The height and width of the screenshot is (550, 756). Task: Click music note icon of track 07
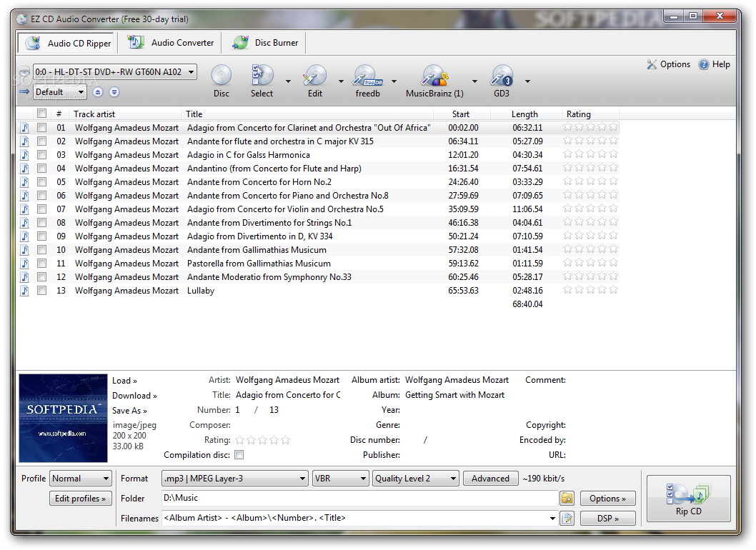point(24,209)
